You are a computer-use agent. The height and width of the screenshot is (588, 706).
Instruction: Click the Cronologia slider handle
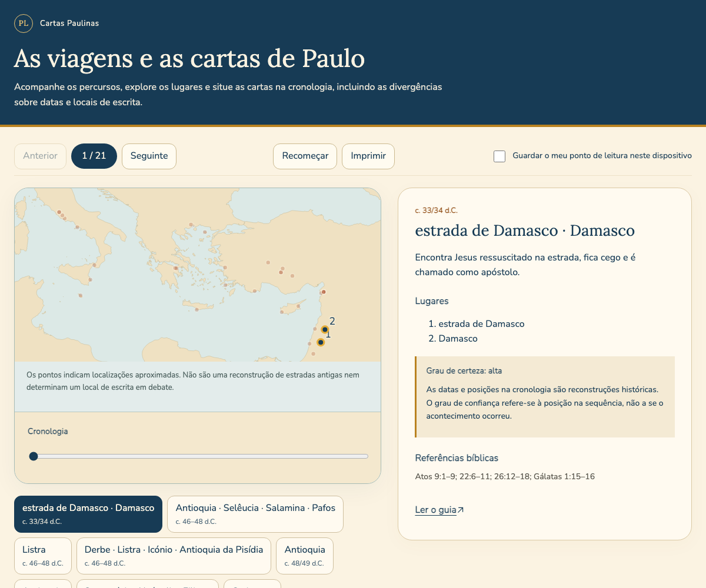pyautogui.click(x=34, y=456)
